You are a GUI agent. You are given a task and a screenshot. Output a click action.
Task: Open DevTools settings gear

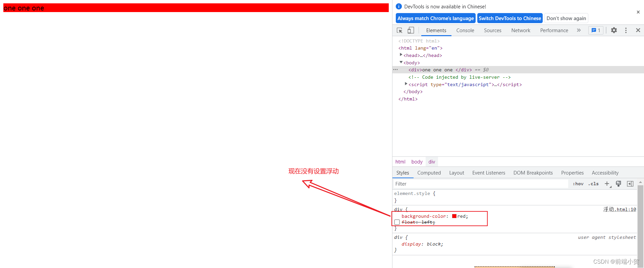(x=614, y=30)
